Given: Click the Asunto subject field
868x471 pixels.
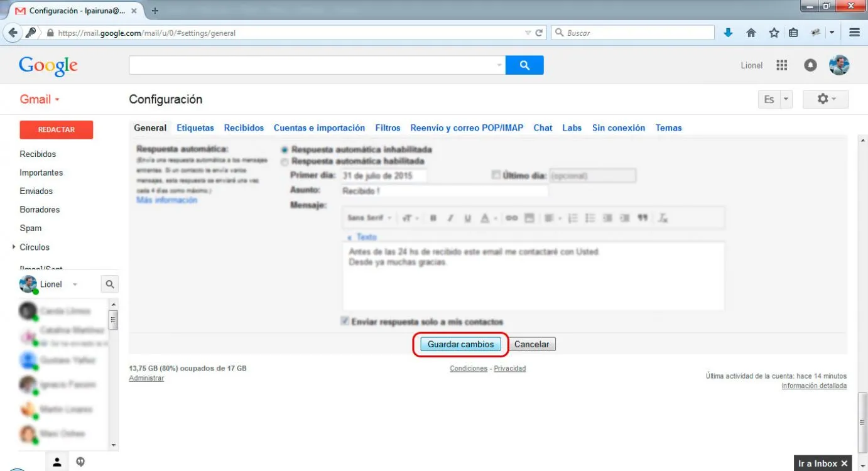Looking at the screenshot, I should tap(444, 191).
